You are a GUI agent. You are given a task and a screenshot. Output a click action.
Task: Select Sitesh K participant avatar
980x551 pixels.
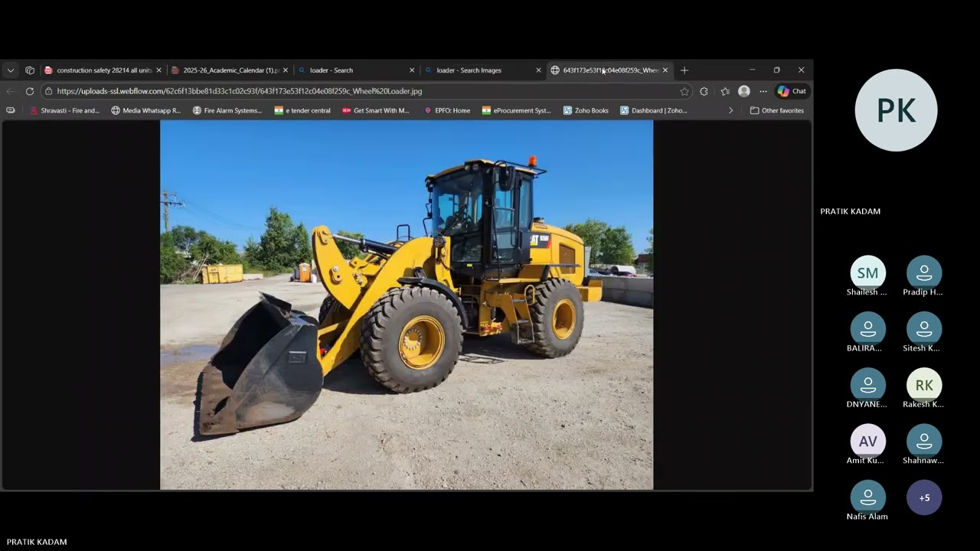coord(924,329)
